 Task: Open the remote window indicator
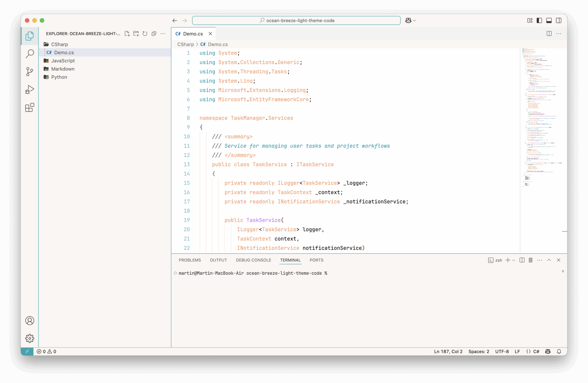pyautogui.click(x=27, y=351)
